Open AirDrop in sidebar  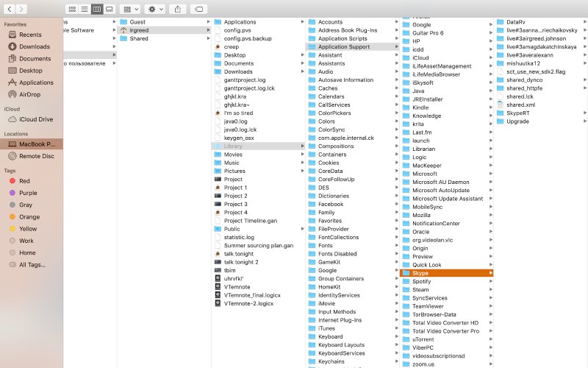click(x=29, y=95)
